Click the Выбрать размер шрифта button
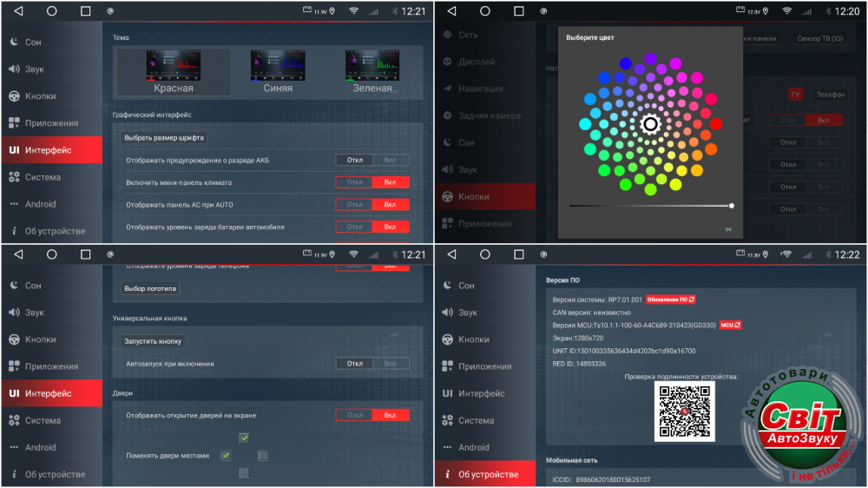 (x=164, y=137)
